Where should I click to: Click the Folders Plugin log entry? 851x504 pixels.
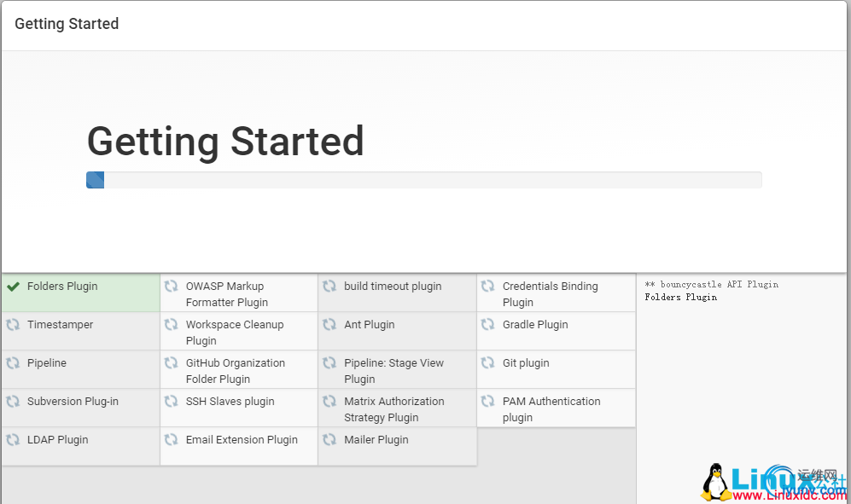click(681, 298)
